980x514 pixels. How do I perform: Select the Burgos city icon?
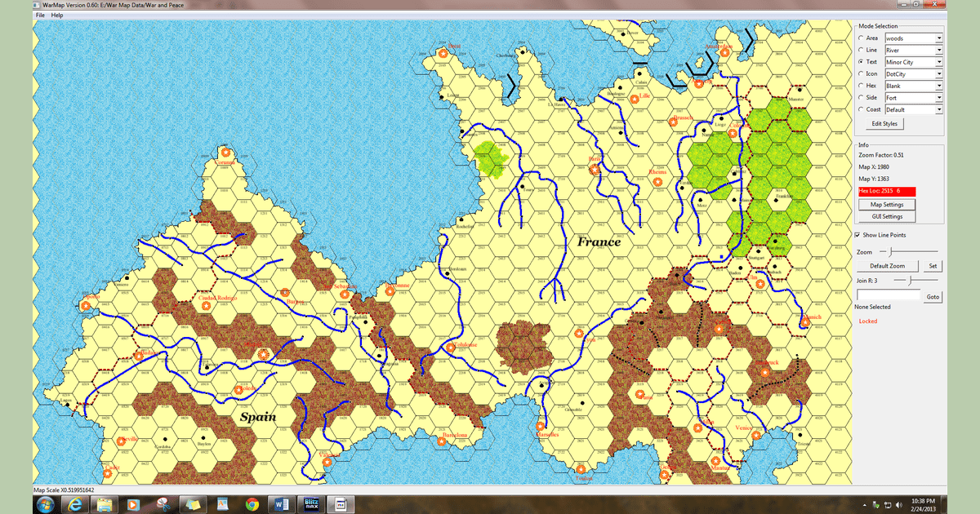pos(285,293)
